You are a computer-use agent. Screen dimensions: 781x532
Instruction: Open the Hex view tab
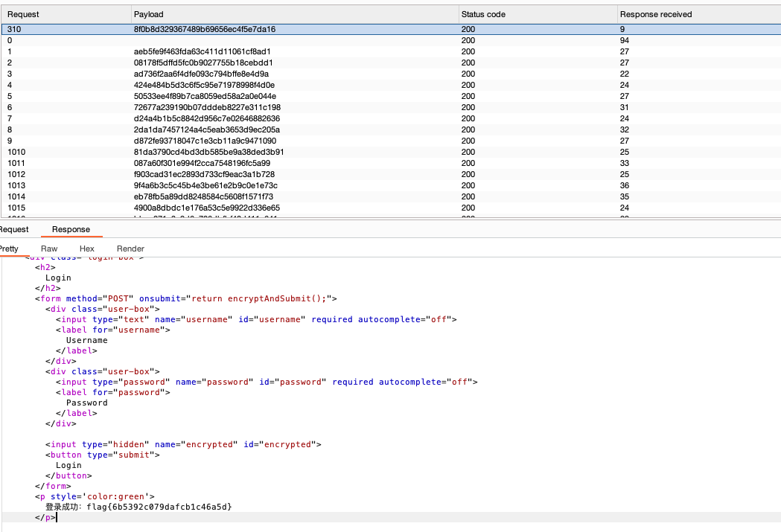click(x=86, y=249)
